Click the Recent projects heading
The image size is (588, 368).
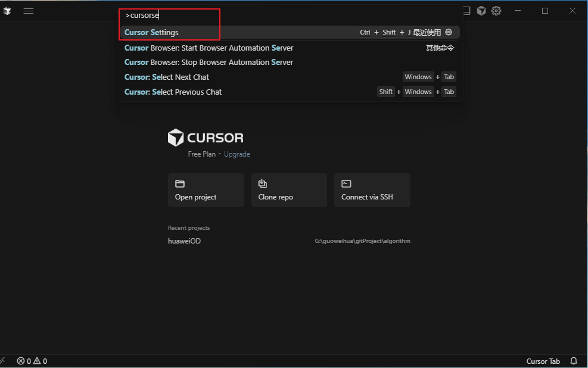189,228
